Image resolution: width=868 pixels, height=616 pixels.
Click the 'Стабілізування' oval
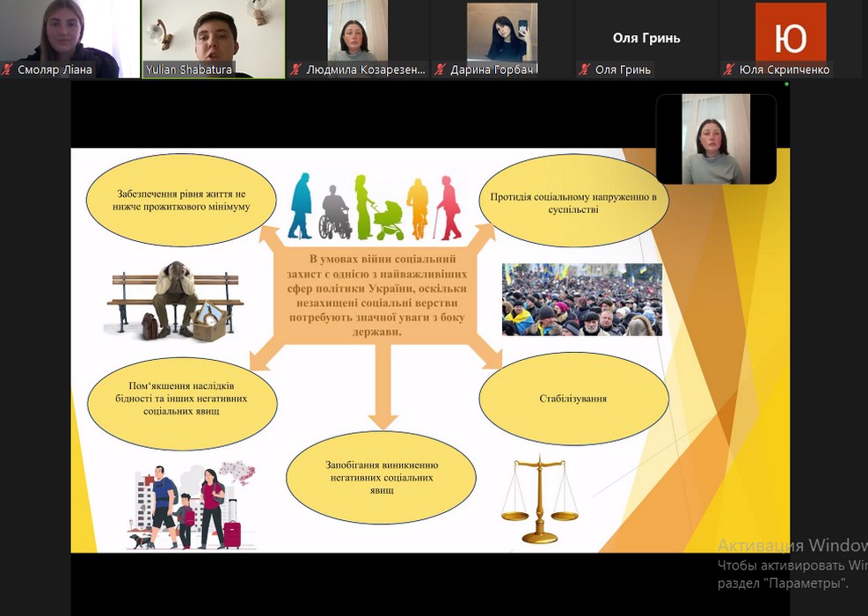[x=573, y=399]
